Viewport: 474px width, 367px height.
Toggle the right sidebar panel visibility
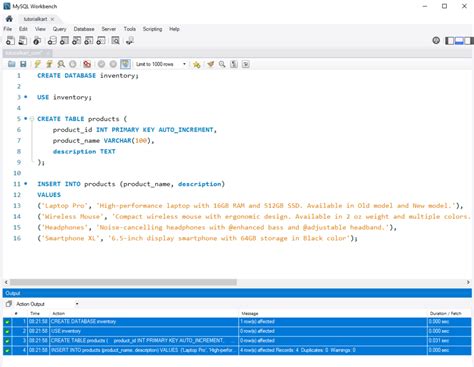click(468, 41)
